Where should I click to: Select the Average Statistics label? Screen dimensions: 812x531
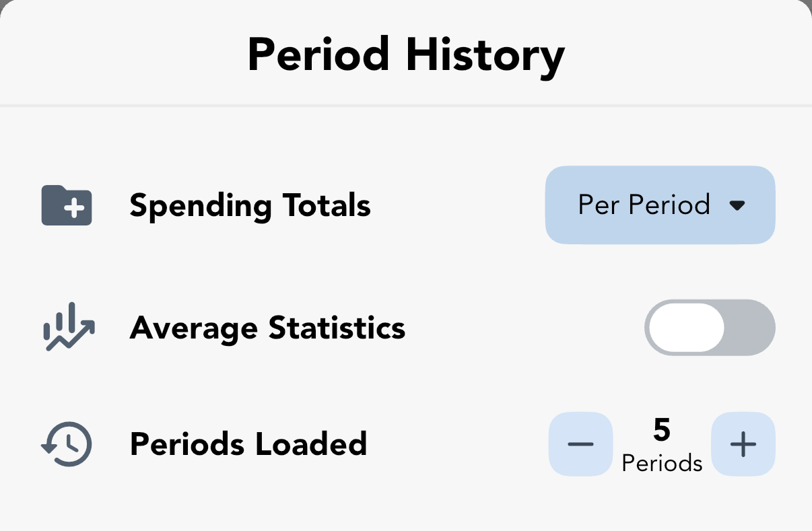(x=267, y=328)
